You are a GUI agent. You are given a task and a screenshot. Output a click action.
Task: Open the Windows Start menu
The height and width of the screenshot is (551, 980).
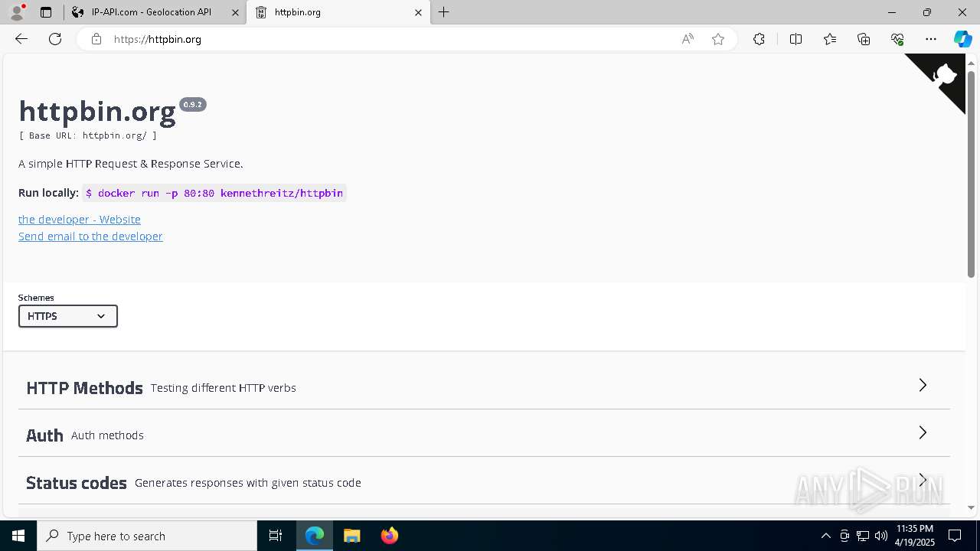18,536
